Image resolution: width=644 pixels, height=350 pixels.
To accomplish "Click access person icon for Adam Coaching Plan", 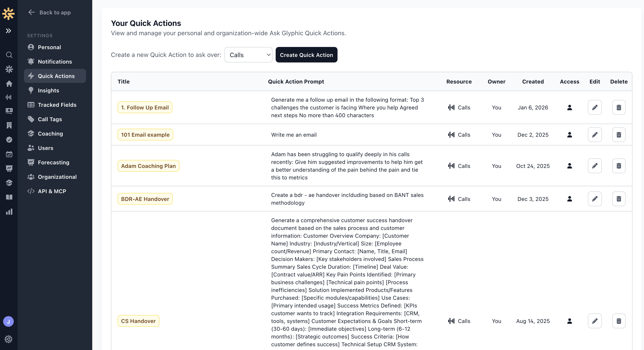I will (569, 166).
